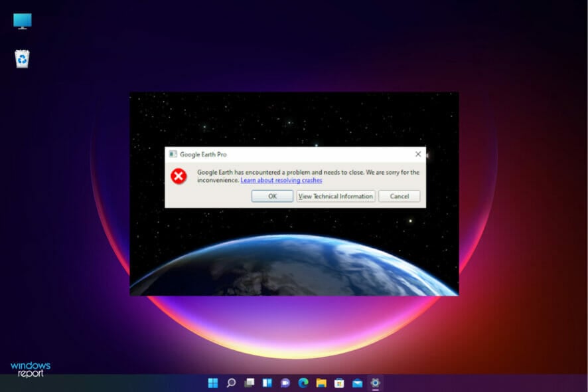The height and width of the screenshot is (392, 588).
Task: Click the Google Earth Pro title bar icon
Action: [173, 154]
